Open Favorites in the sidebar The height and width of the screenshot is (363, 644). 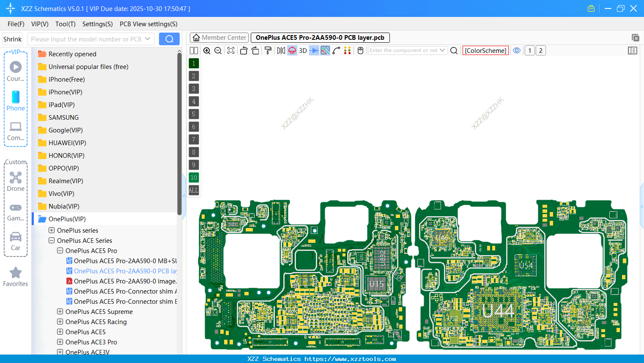coord(16,277)
